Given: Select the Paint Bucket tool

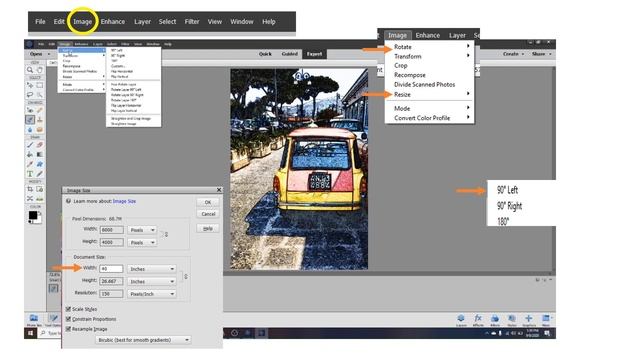Looking at the screenshot, I should pos(30,155).
